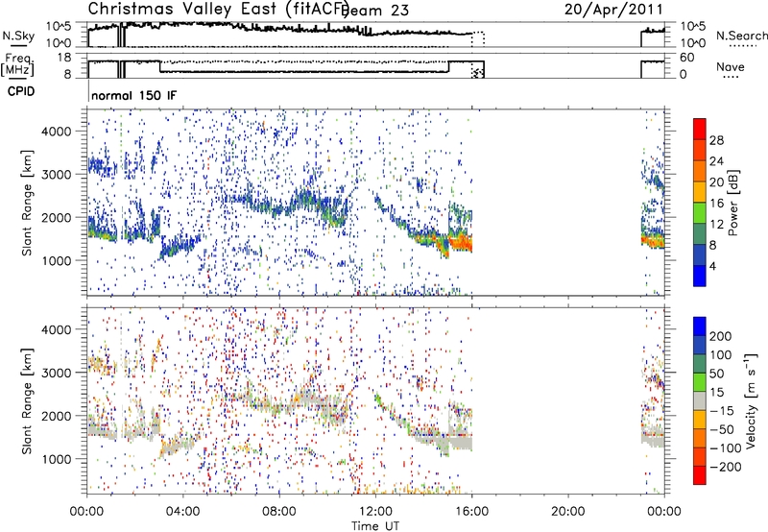Click the "Velocity [m s-1]" colorbar title
The width and height of the screenshot is (768, 532).
click(x=751, y=401)
